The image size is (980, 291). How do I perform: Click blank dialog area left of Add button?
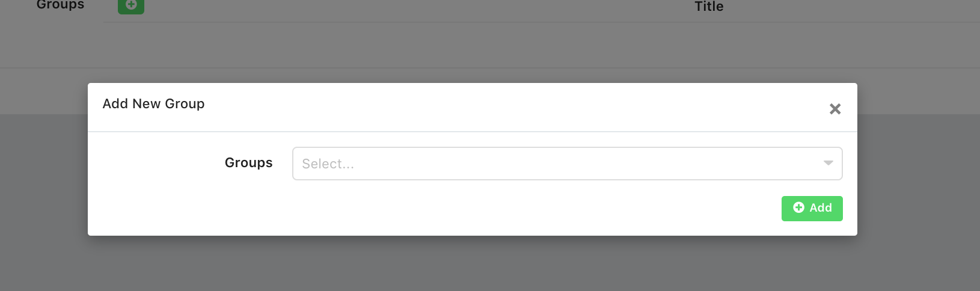[481, 209]
